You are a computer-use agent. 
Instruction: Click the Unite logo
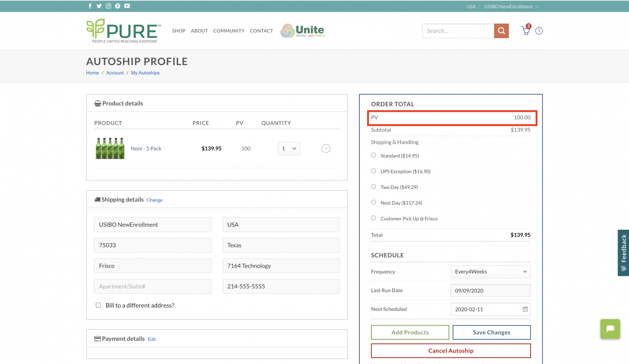click(303, 30)
